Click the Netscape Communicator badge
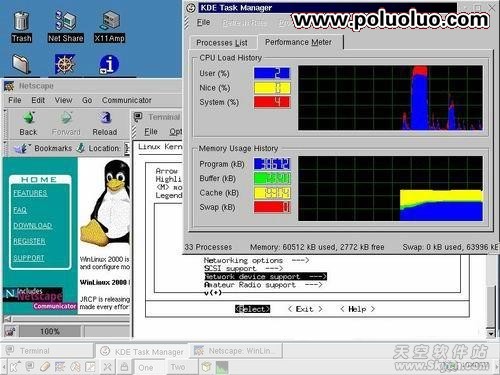 pyautogui.click(x=40, y=298)
